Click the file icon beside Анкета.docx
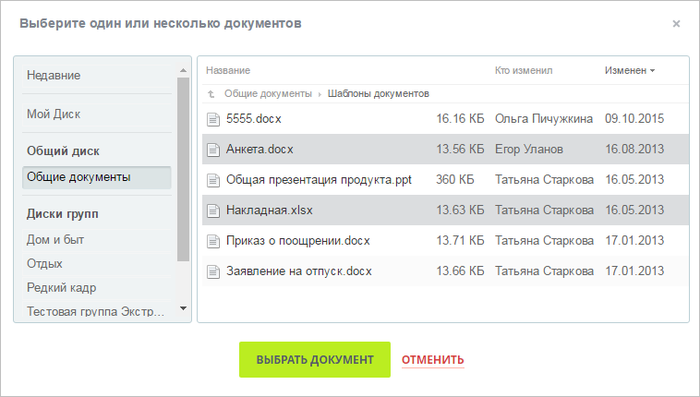Image resolution: width=700 pixels, height=397 pixels. coord(213,150)
